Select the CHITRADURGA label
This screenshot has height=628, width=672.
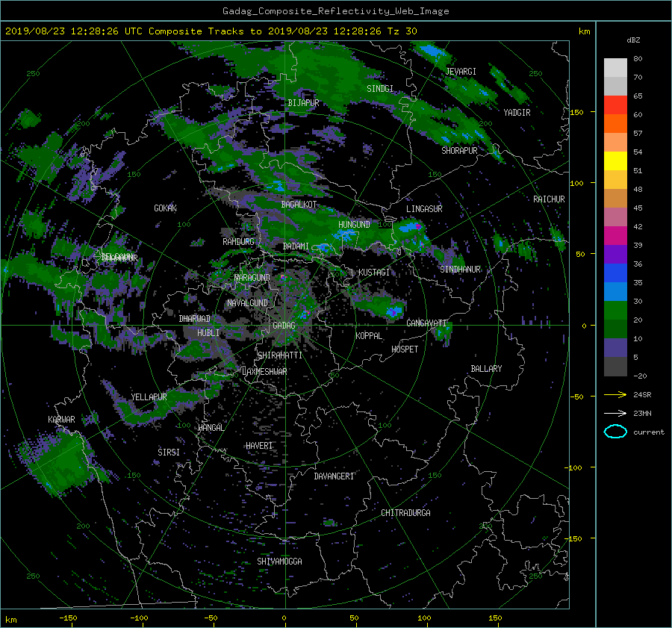pos(406,513)
